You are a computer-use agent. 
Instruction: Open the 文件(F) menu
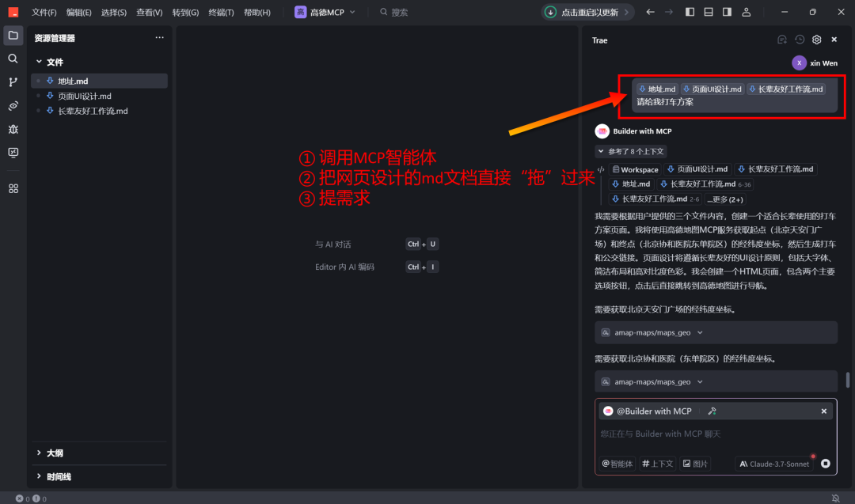44,12
